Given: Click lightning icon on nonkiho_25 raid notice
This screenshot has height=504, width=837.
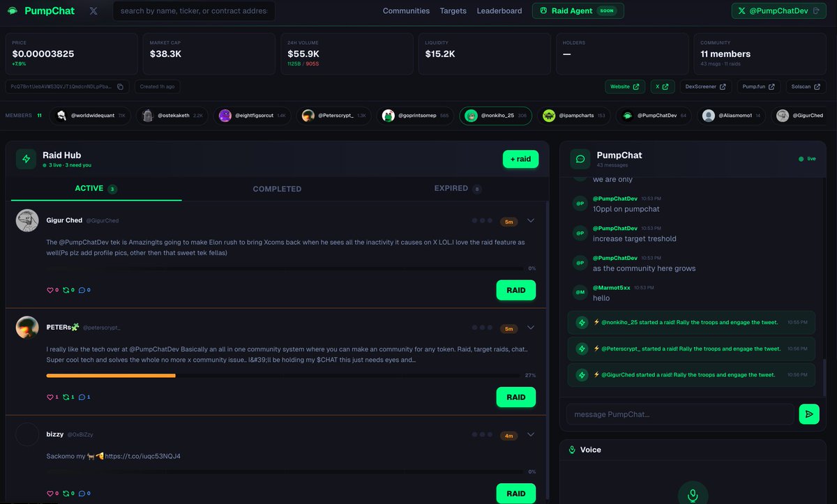Looking at the screenshot, I should coord(582,323).
